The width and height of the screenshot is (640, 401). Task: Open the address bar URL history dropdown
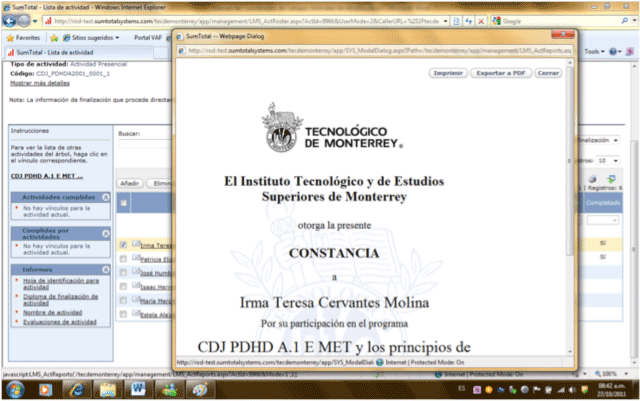tap(445, 21)
